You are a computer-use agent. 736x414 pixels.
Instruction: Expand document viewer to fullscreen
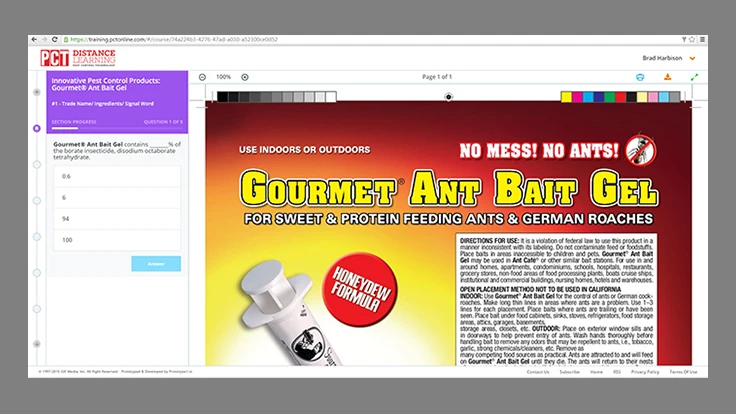694,77
